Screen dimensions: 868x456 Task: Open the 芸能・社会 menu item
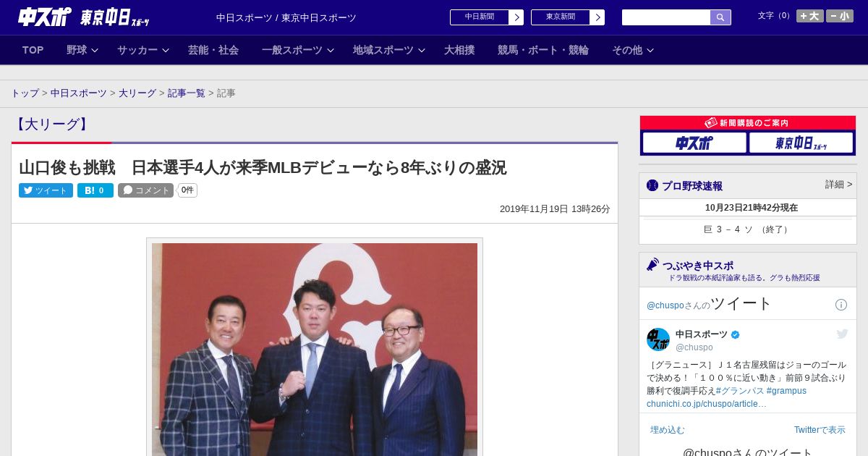tap(213, 50)
